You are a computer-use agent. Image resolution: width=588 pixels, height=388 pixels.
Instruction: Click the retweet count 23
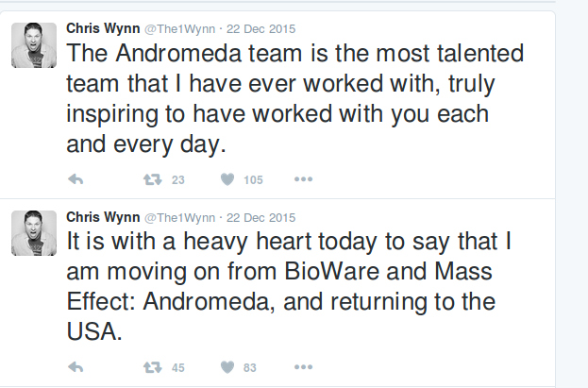[x=177, y=180]
